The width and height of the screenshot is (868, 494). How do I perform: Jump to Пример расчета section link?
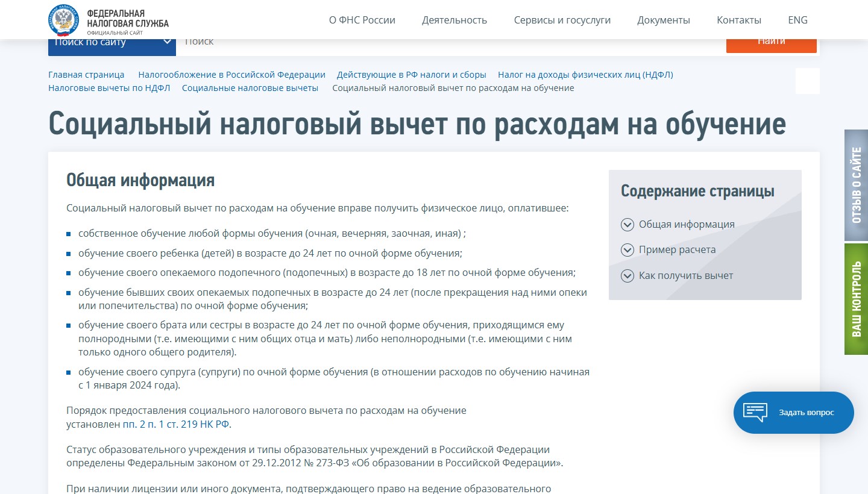[678, 249]
